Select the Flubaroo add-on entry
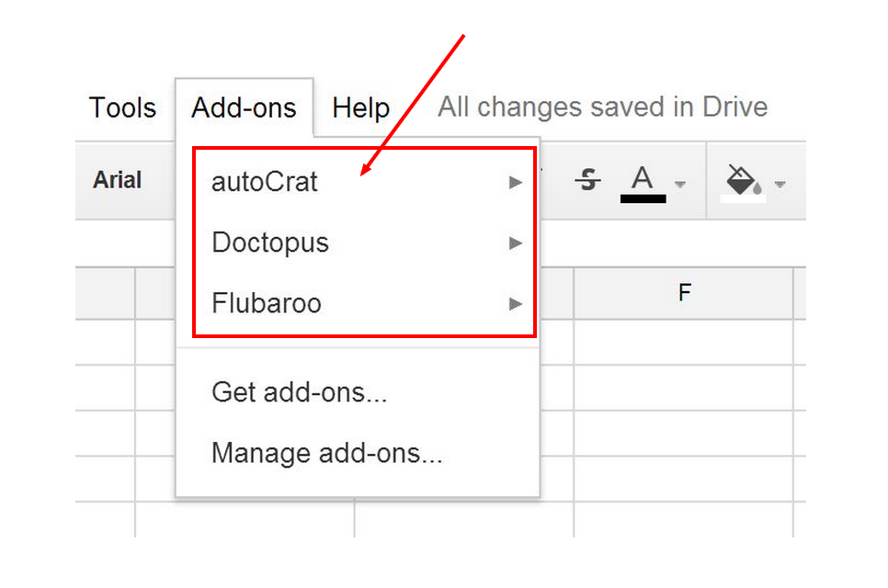 tap(266, 303)
